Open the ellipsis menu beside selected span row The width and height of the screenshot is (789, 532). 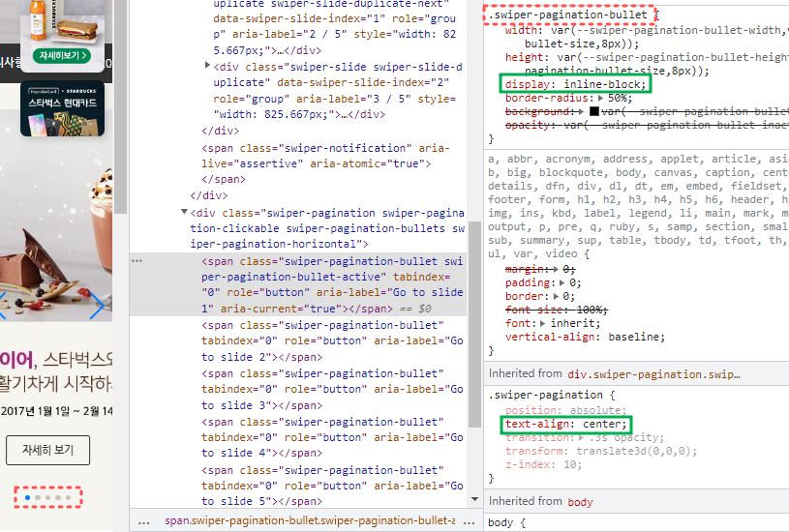tap(137, 260)
